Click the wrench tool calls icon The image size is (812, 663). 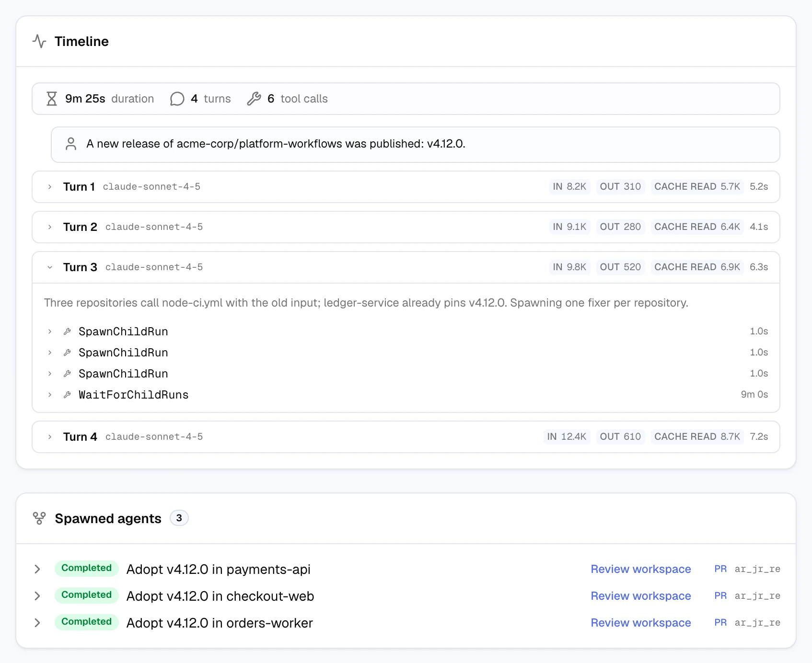[254, 99]
